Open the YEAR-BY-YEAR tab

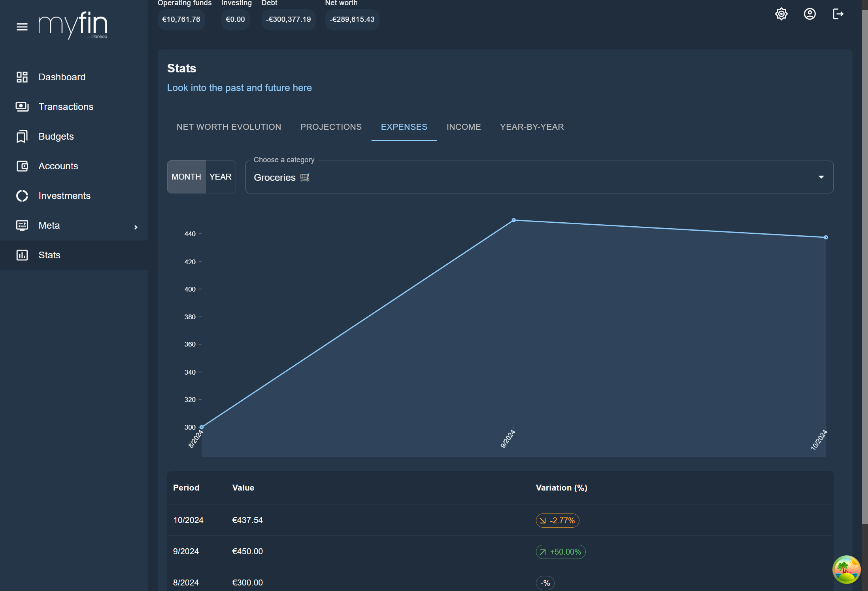click(532, 127)
